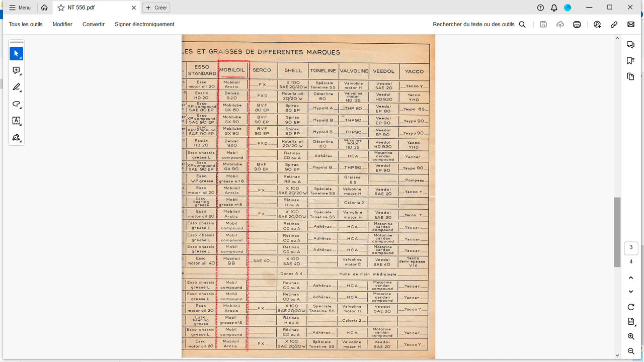
Task: Open the Menu hamburger button
Action: 20,8
